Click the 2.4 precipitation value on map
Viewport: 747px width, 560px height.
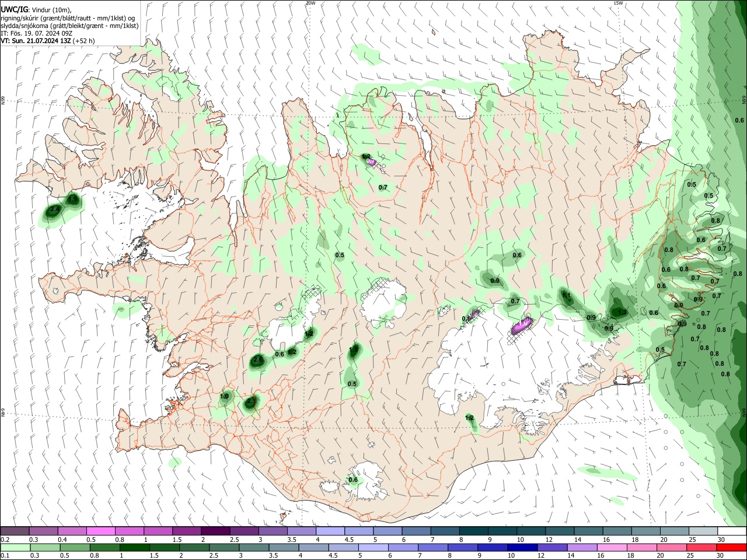(x=55, y=209)
